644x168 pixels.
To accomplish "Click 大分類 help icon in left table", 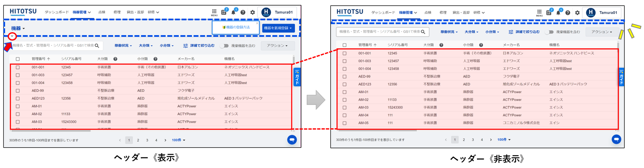I will pos(115,59).
